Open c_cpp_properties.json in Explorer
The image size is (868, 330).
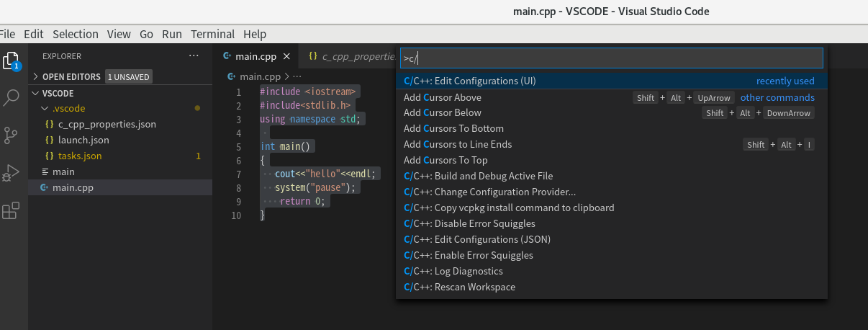pos(107,124)
